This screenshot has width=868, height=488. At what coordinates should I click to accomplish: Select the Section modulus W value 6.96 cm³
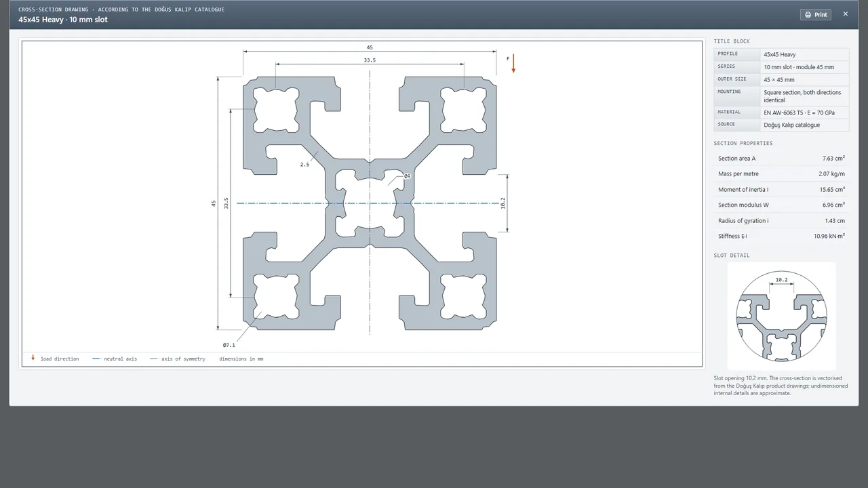coord(833,205)
